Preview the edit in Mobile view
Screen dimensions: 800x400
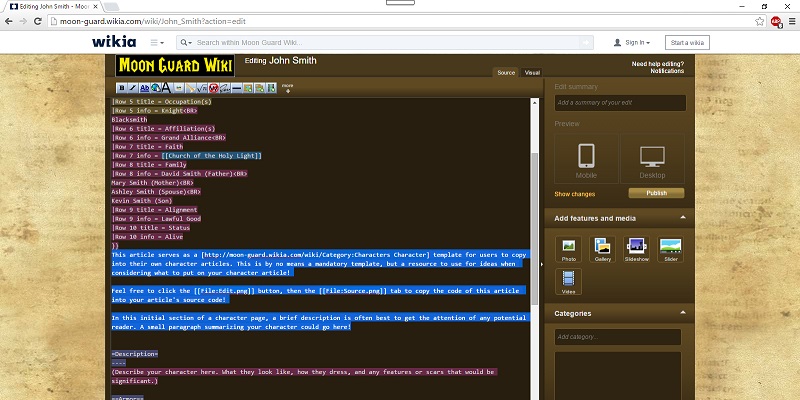(x=586, y=159)
